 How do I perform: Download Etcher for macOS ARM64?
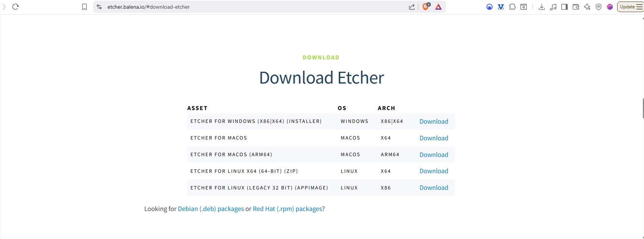pos(433,155)
